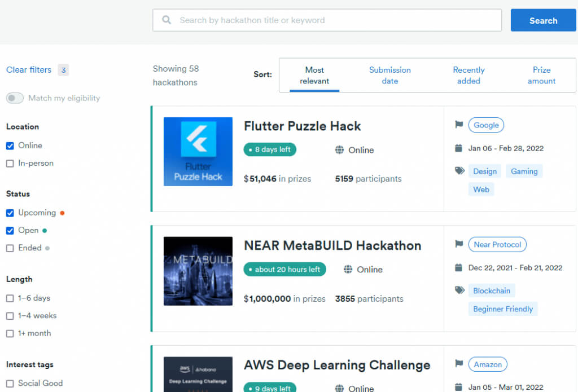
Task: Click the $1,000,000 in prizes text
Action: tap(284, 298)
